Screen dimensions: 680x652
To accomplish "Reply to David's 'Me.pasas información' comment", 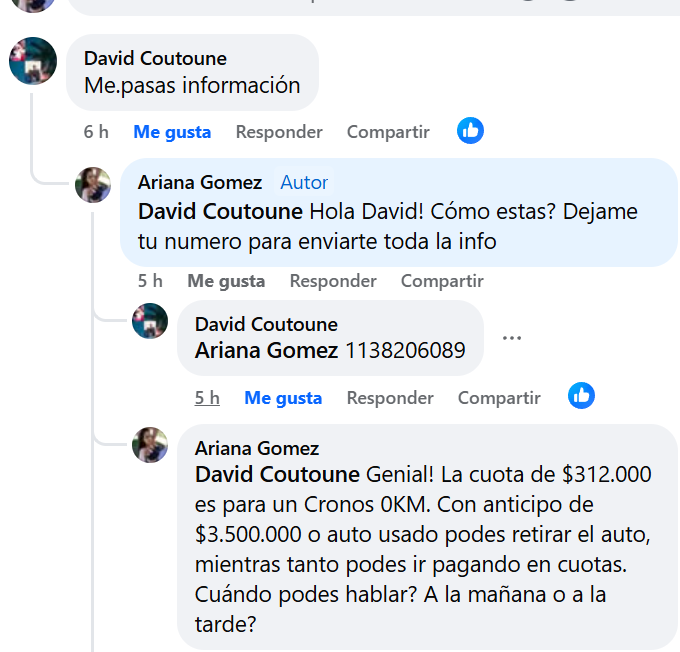I will point(279,132).
